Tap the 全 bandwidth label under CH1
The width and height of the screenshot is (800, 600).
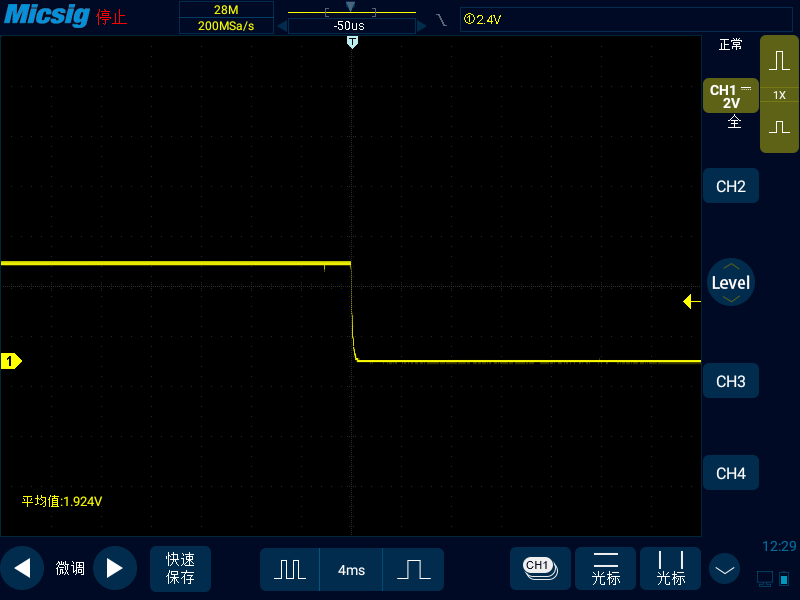[734, 122]
